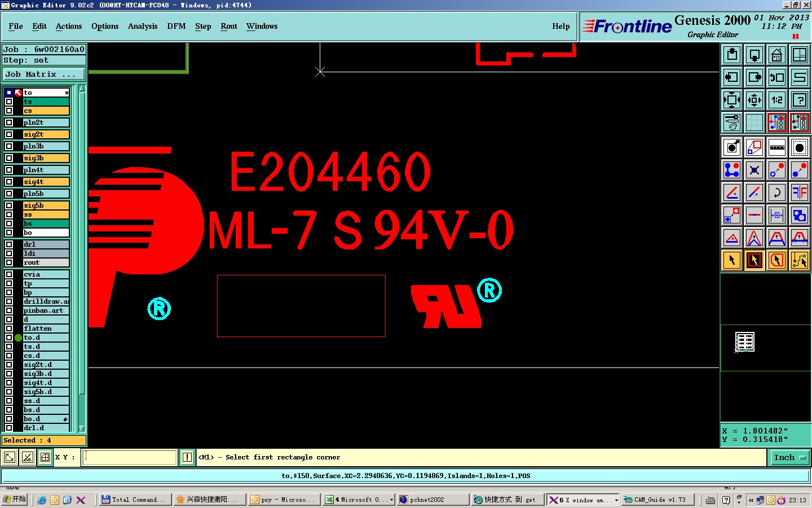Viewport: 812px width, 508px height.
Task: Open the Actions menu
Action: tap(69, 26)
